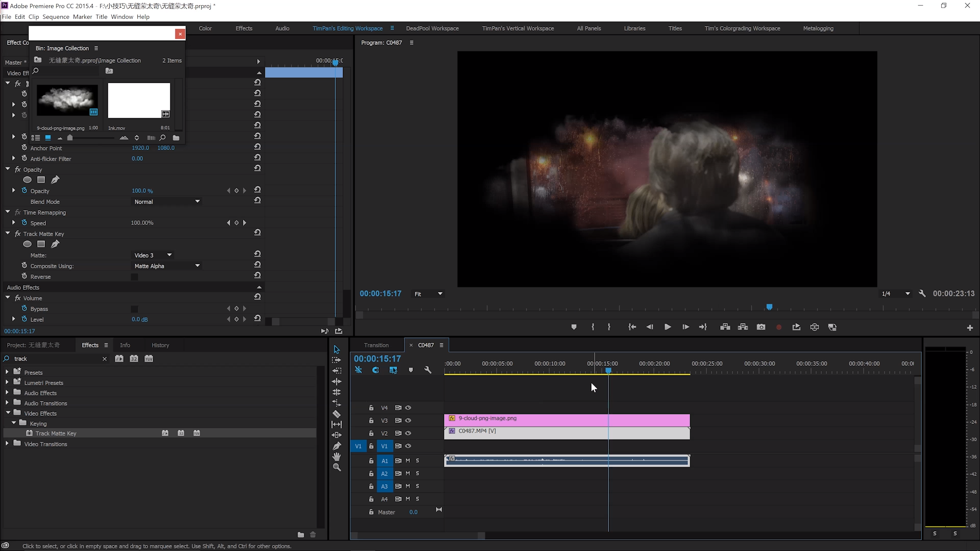
Task: Enable Reverse checkbox for Track Matte Key
Action: (x=134, y=277)
